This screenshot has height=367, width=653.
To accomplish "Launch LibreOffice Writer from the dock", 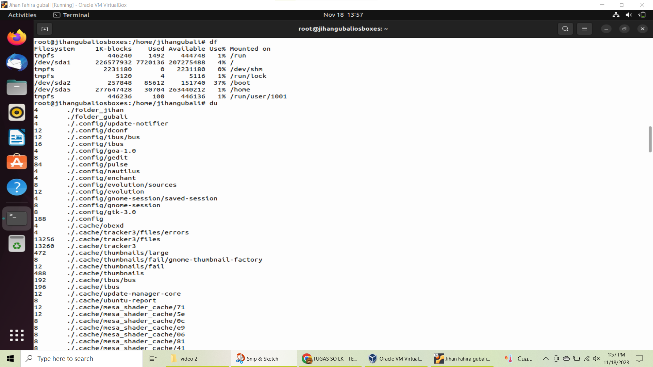I will coord(17,137).
